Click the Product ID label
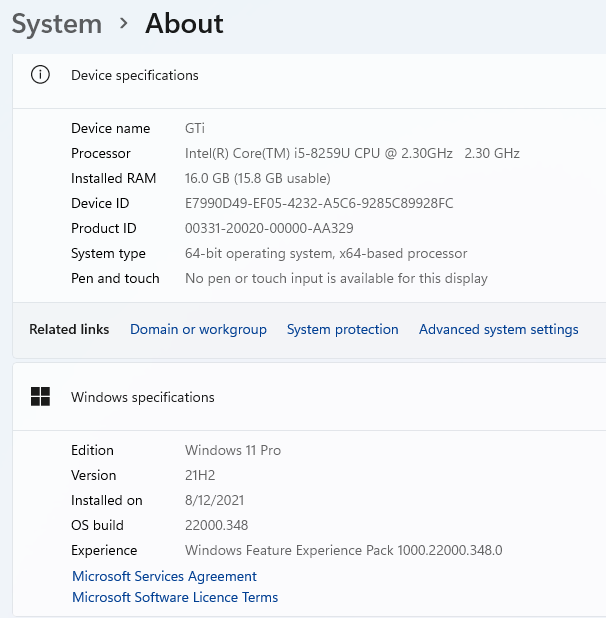The height and width of the screenshot is (618, 606). (104, 228)
